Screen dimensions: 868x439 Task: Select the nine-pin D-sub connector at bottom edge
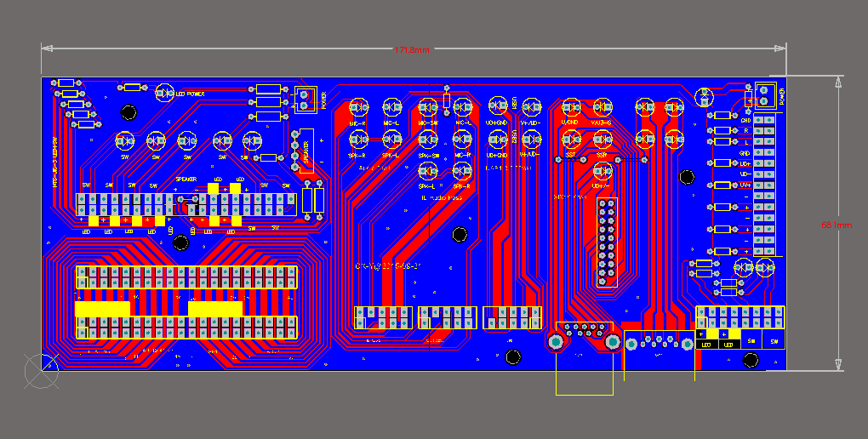point(585,359)
